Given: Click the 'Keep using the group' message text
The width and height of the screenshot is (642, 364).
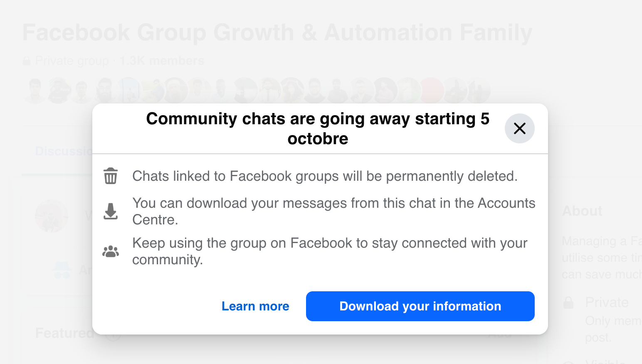Looking at the screenshot, I should (329, 251).
